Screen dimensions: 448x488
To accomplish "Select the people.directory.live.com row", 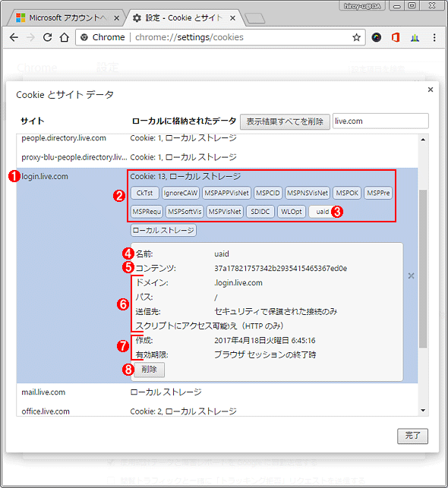I will click(x=217, y=140).
